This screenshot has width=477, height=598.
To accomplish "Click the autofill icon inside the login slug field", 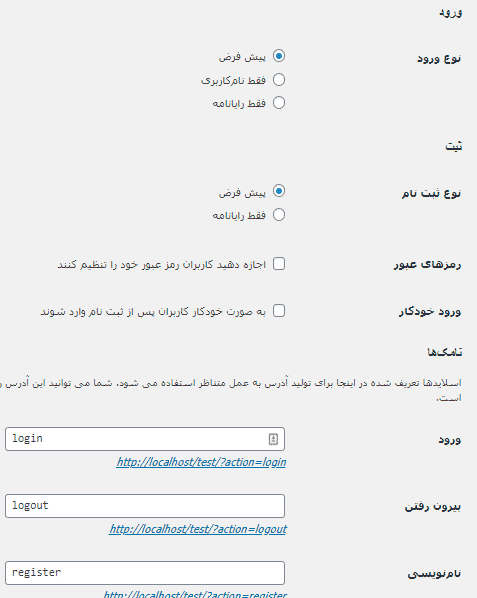I will coord(273,439).
